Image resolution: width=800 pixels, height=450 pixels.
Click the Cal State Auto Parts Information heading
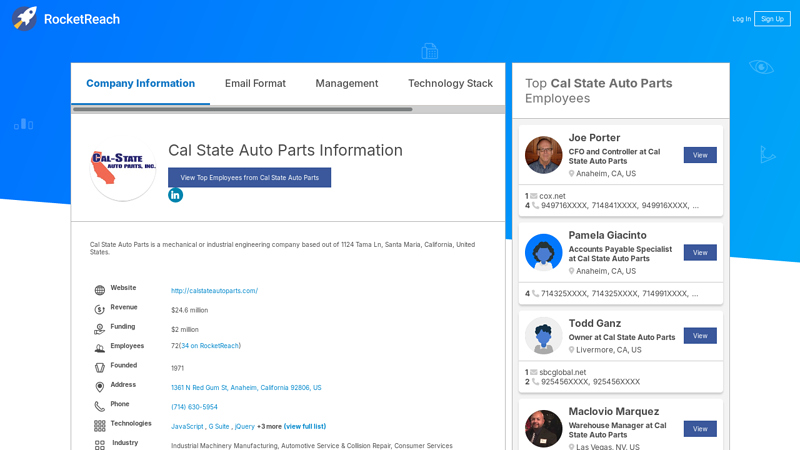(x=285, y=150)
